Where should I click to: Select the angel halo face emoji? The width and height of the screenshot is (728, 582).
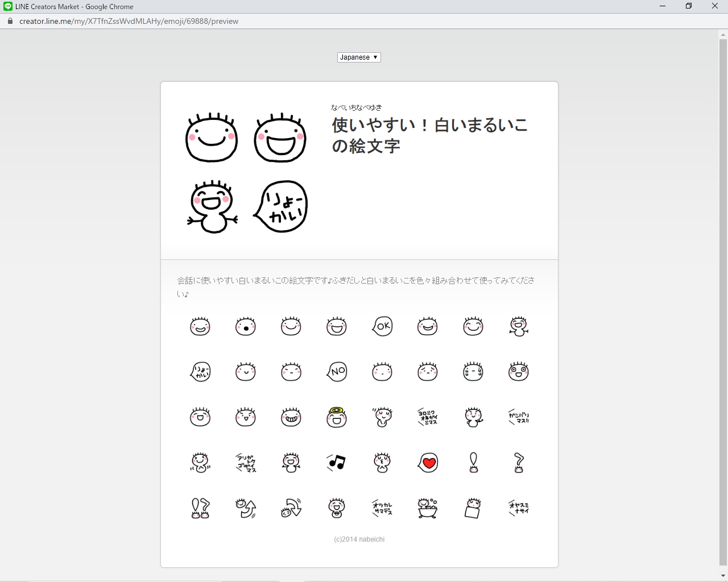point(337,417)
